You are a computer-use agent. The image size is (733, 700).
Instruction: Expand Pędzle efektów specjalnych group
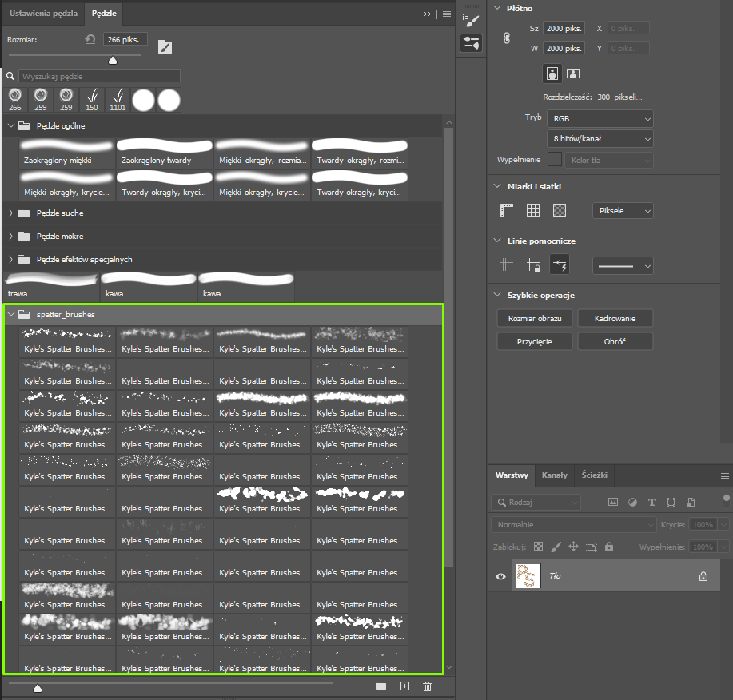pos(10,260)
